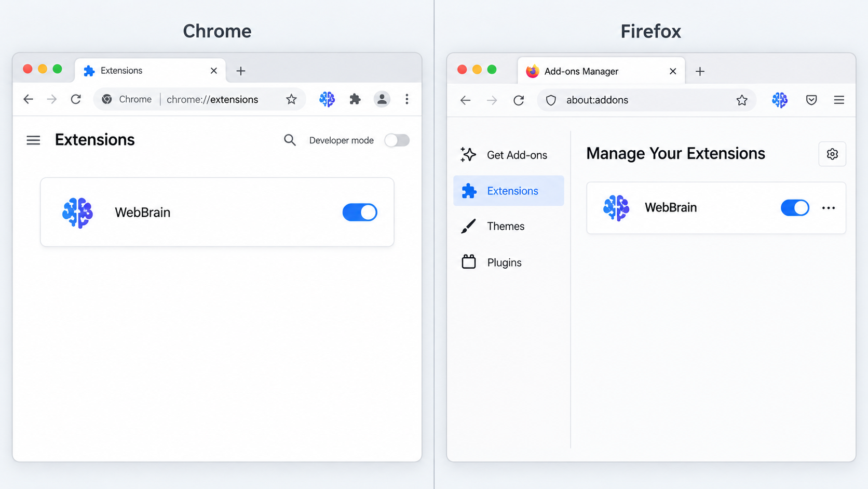The width and height of the screenshot is (868, 489).
Task: Open WebBrain from the Chrome toolbar
Action: [x=327, y=99]
